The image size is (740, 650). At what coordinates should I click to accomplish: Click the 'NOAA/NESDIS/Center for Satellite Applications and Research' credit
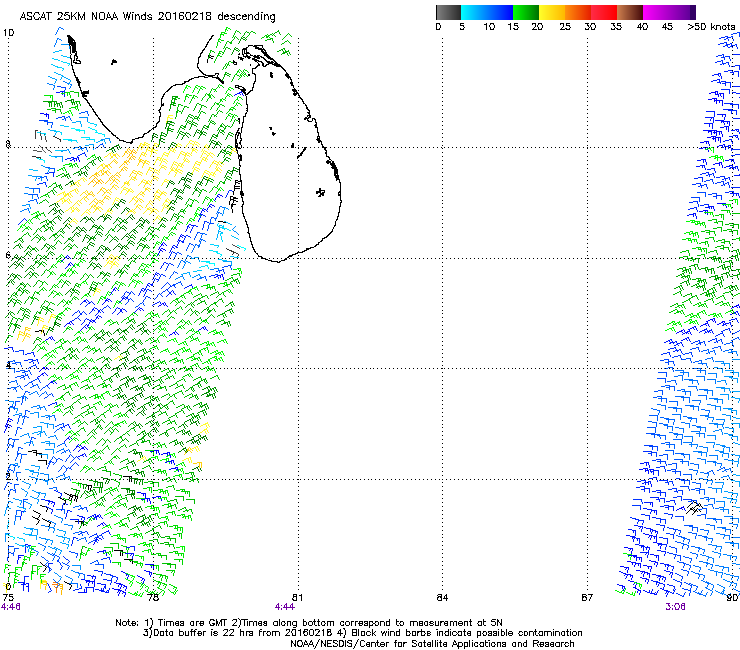tap(432, 644)
